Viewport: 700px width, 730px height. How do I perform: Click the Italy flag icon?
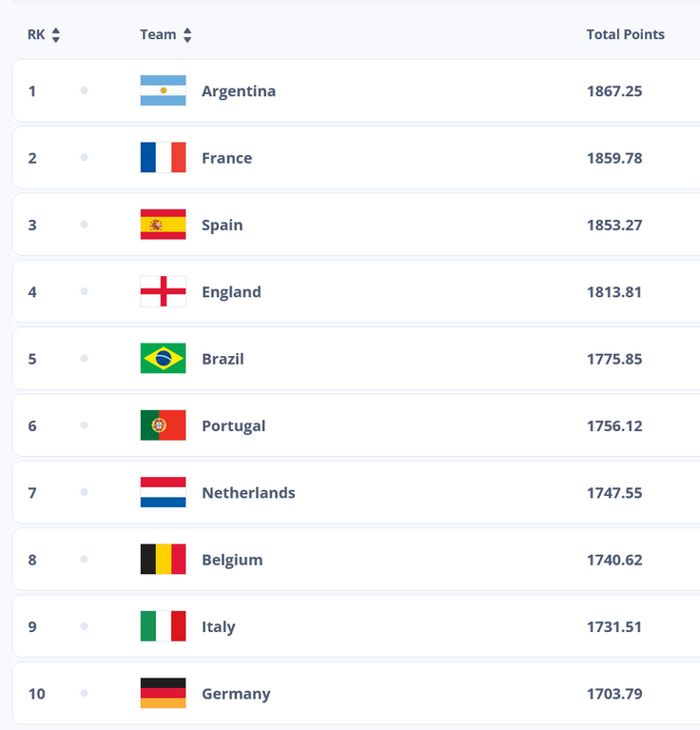[x=164, y=626]
